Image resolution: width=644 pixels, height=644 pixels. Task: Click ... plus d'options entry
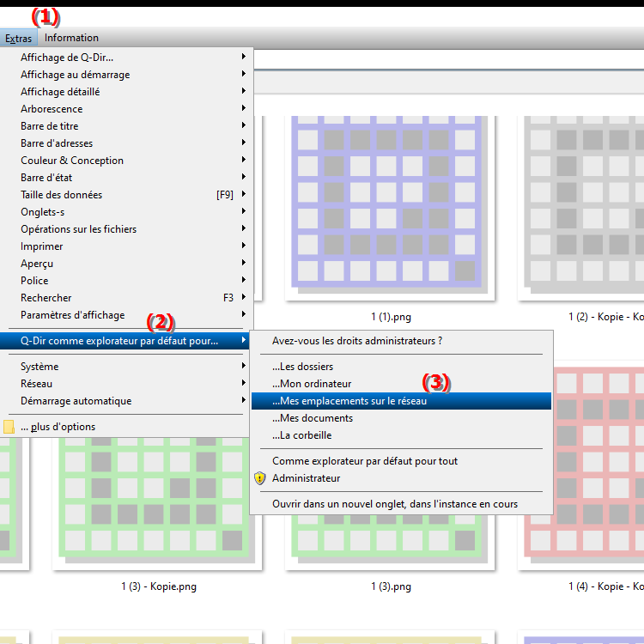click(x=125, y=427)
